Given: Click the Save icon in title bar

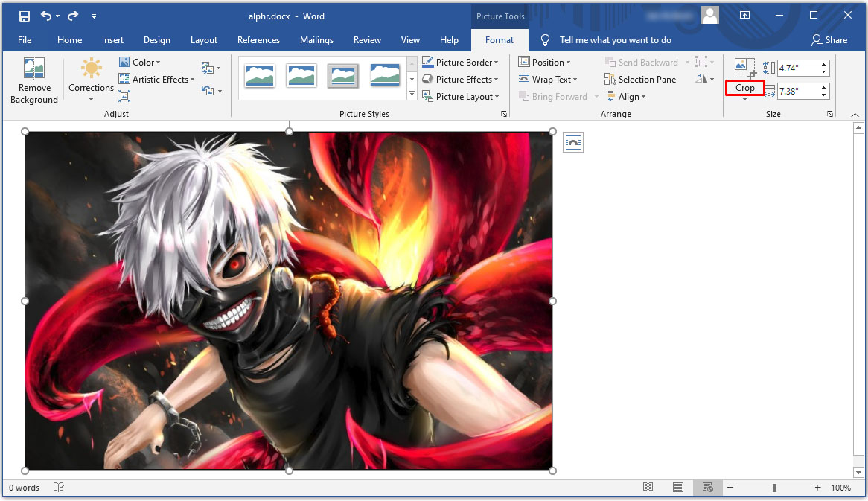Looking at the screenshot, I should 25,16.
